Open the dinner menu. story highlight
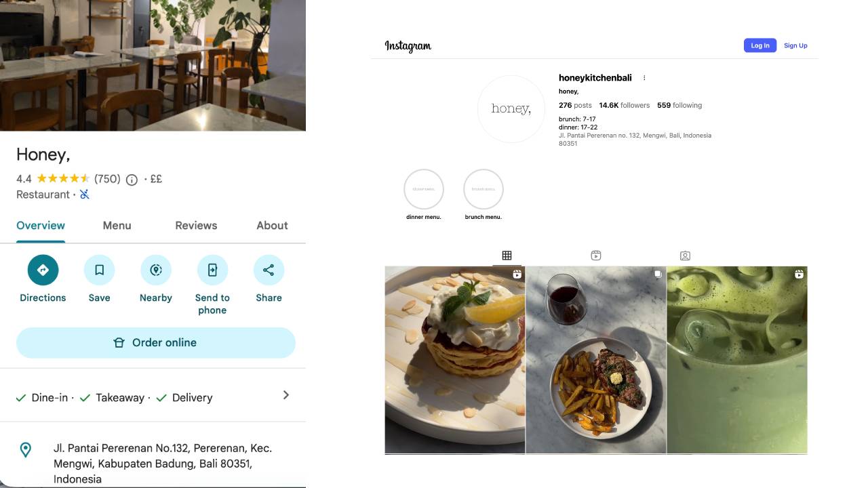The height and width of the screenshot is (488, 868). (424, 189)
